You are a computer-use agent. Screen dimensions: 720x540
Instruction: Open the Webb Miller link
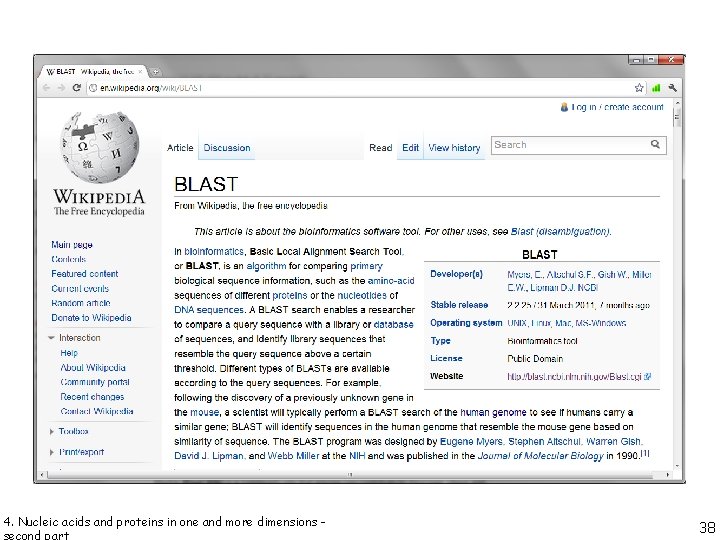point(293,456)
